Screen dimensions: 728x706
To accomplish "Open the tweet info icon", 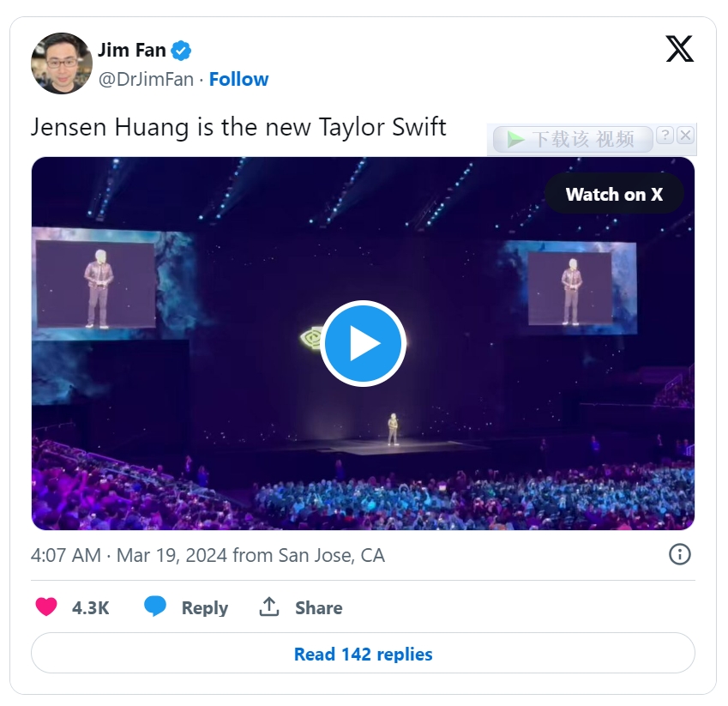I will pos(679,554).
